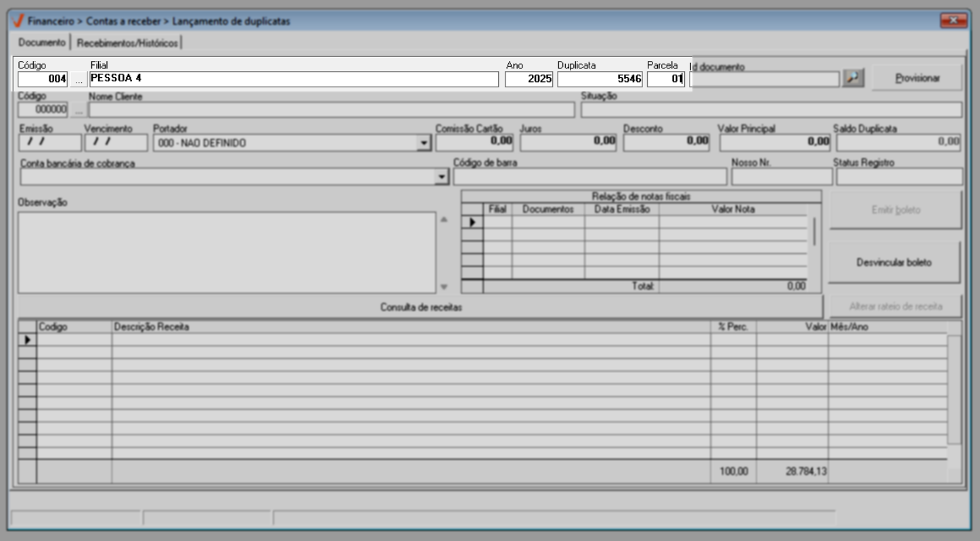Click the Mês/Ano column header

(887, 327)
